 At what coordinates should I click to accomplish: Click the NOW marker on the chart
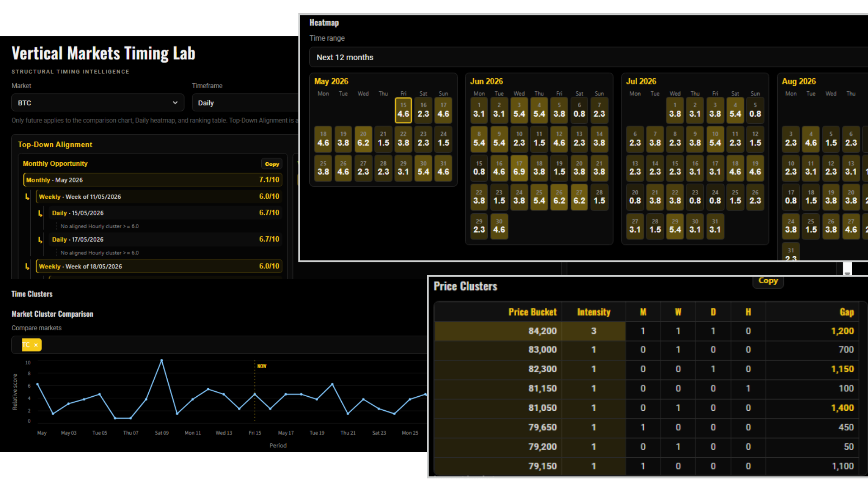tap(262, 366)
